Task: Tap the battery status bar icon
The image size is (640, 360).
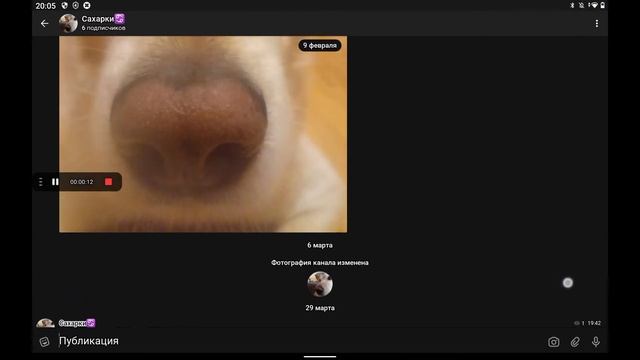Action: [602, 5]
